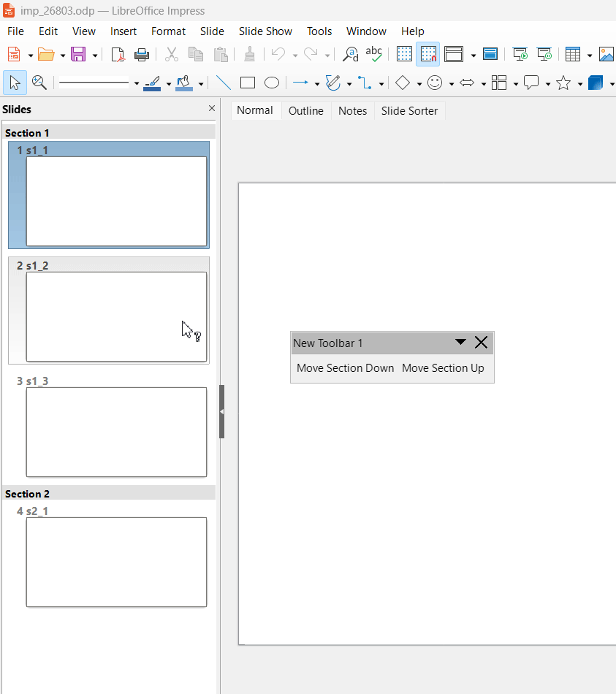Start slide show from first slide
616x694 pixels.
[520, 55]
